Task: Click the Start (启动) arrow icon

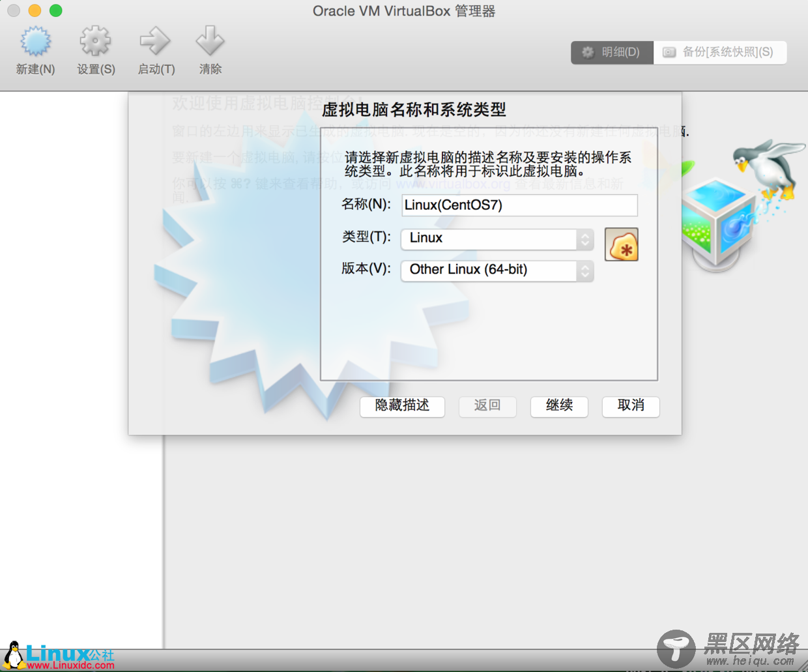Action: 156,42
